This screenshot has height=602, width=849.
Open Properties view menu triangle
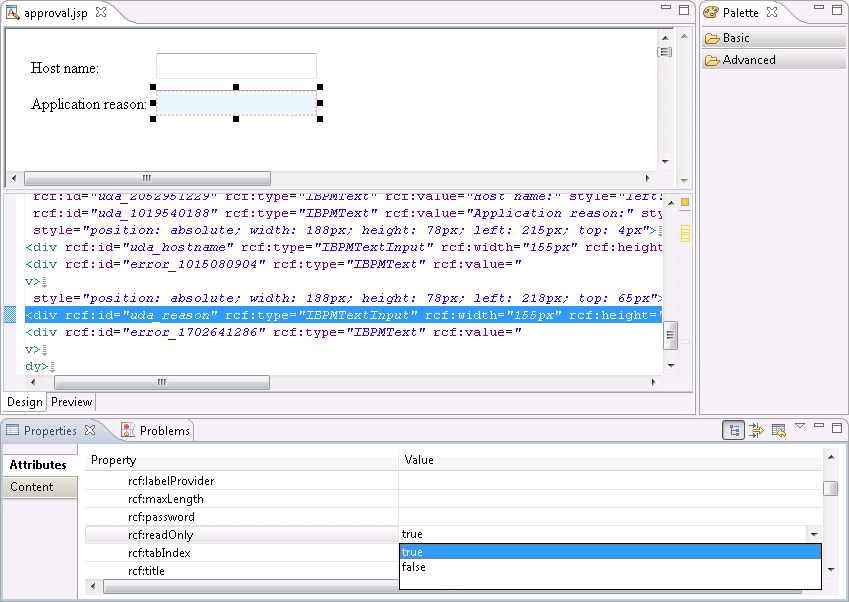click(799, 427)
